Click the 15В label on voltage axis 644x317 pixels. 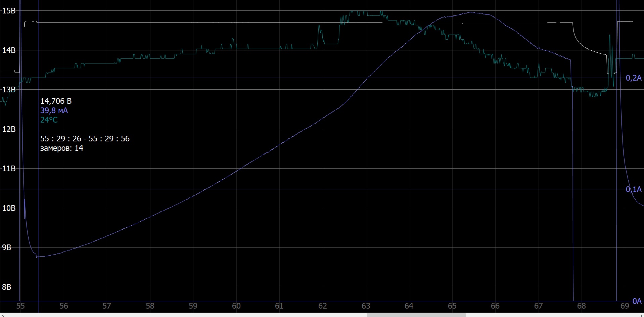[x=9, y=11]
